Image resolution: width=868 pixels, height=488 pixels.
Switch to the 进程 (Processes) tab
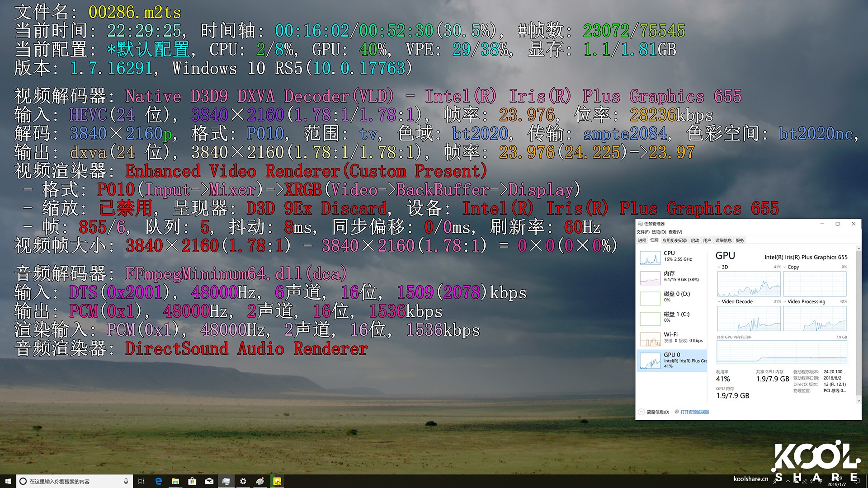point(642,240)
